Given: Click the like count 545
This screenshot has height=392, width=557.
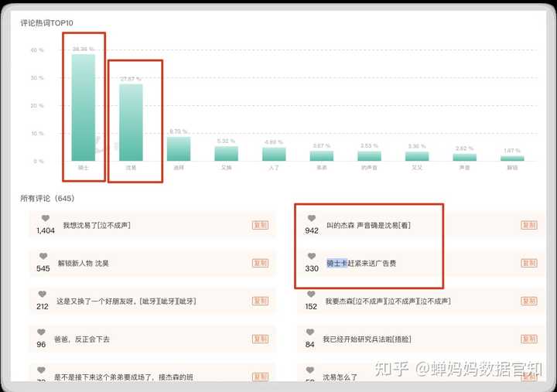Looking at the screenshot, I should pyautogui.click(x=43, y=269).
